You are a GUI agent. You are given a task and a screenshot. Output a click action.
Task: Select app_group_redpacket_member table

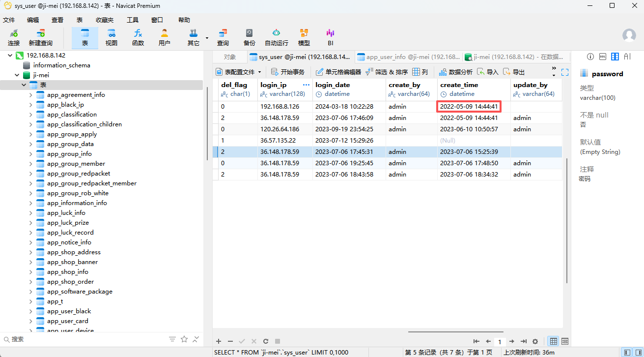point(92,183)
